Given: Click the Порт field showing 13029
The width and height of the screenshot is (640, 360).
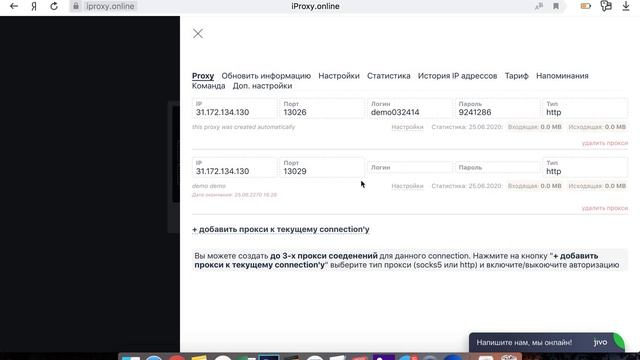Looking at the screenshot, I should (322, 167).
